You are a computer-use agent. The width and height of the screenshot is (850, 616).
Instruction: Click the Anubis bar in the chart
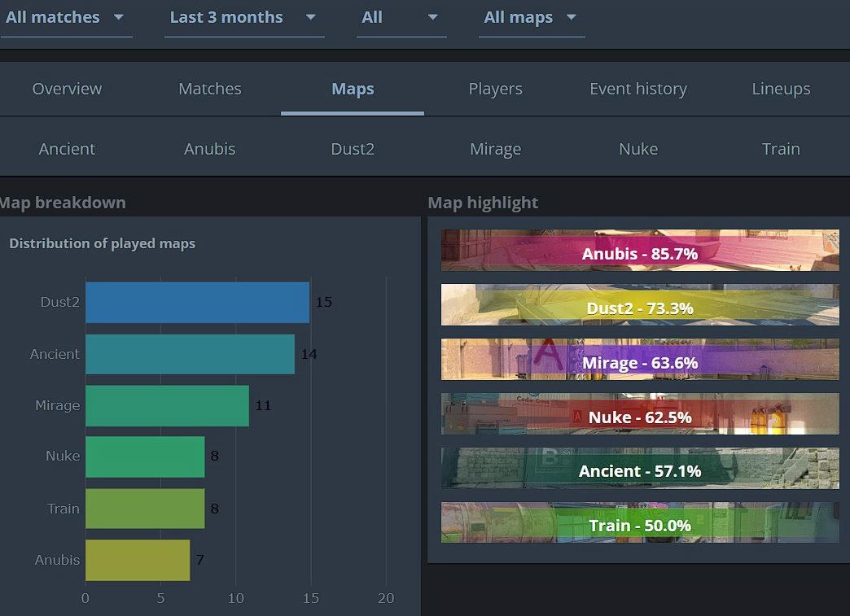click(138, 560)
